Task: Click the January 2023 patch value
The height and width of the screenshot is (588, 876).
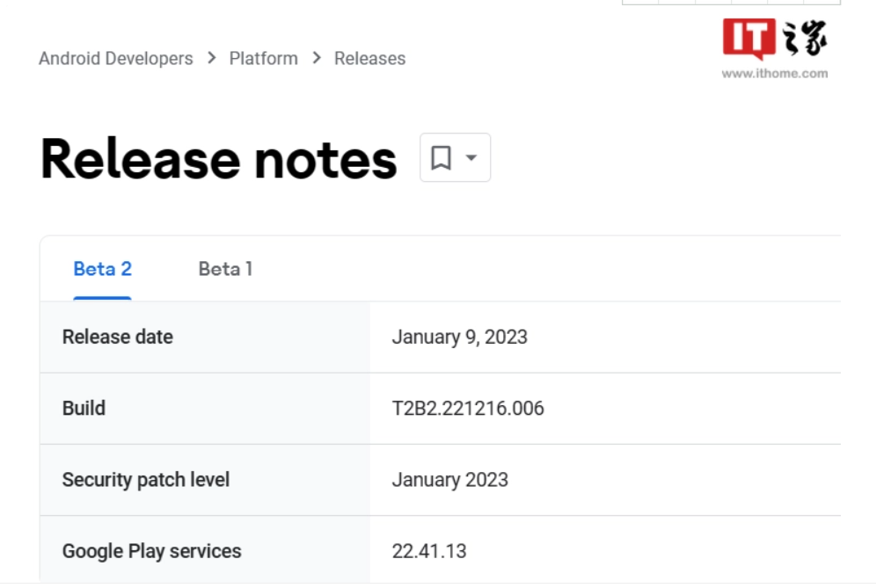Action: 449,480
